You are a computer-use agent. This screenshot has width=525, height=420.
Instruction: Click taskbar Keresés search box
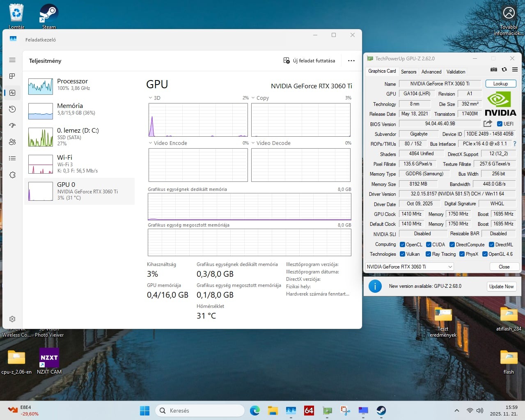[199, 411]
